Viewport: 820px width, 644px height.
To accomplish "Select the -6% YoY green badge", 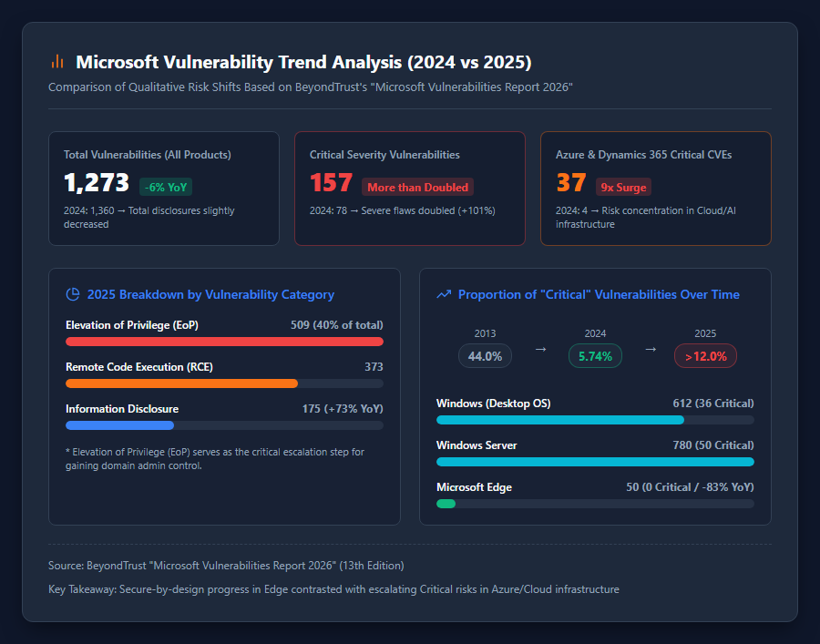I will tap(166, 187).
